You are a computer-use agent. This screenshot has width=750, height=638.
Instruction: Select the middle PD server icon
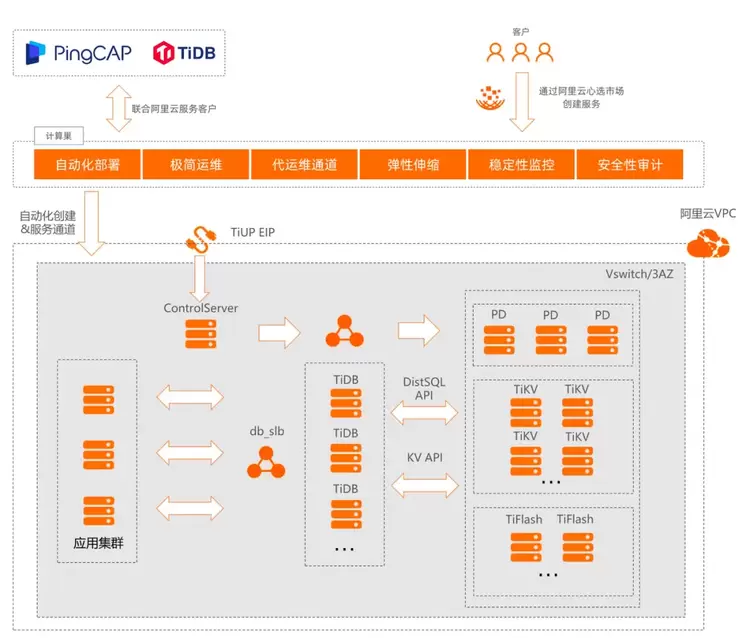(551, 340)
